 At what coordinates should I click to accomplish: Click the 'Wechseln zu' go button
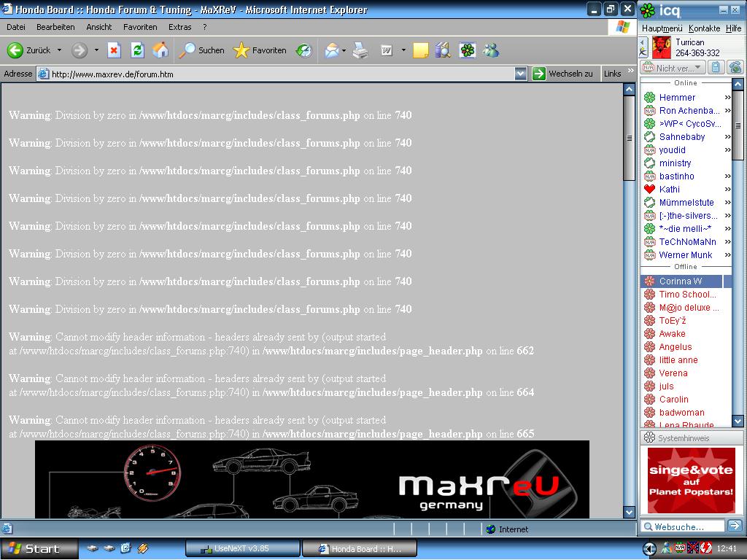(562, 74)
